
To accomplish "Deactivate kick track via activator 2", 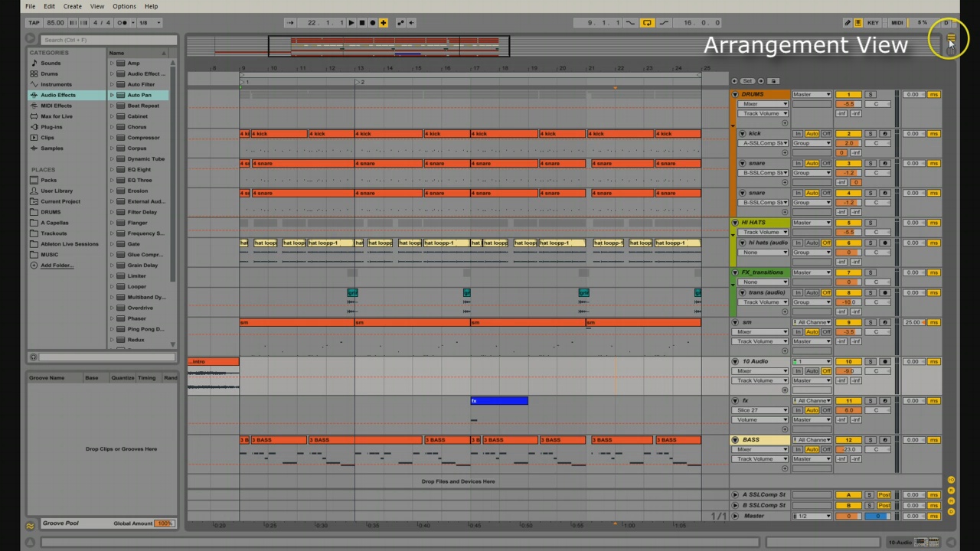I will (x=848, y=134).
